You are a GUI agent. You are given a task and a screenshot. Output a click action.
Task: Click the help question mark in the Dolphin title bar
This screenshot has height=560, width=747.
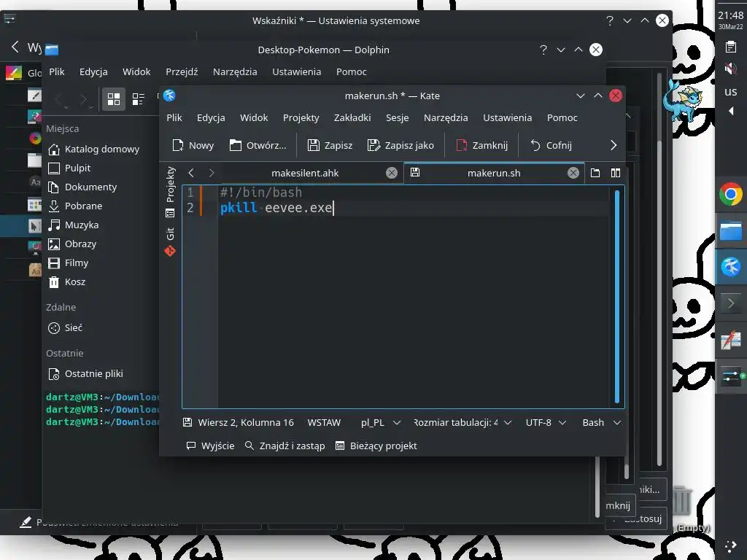pyautogui.click(x=543, y=50)
